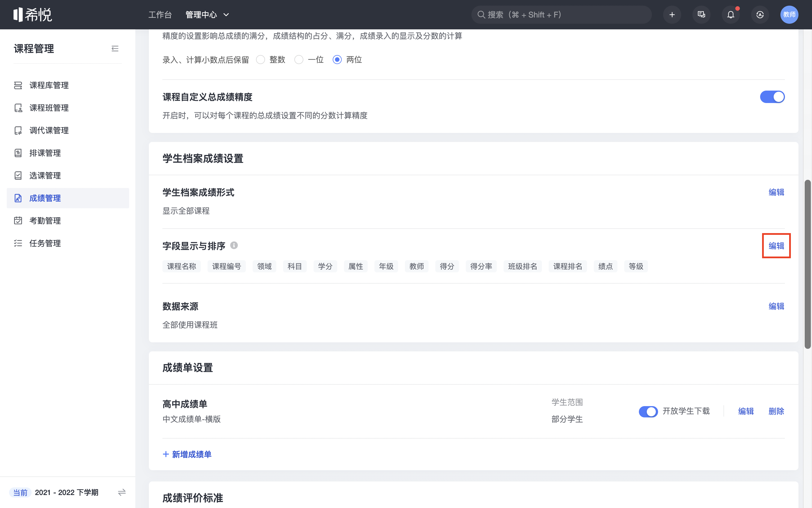This screenshot has height=508, width=812.
Task: Expand the 管理中心 dropdown chevron
Action: (x=226, y=15)
